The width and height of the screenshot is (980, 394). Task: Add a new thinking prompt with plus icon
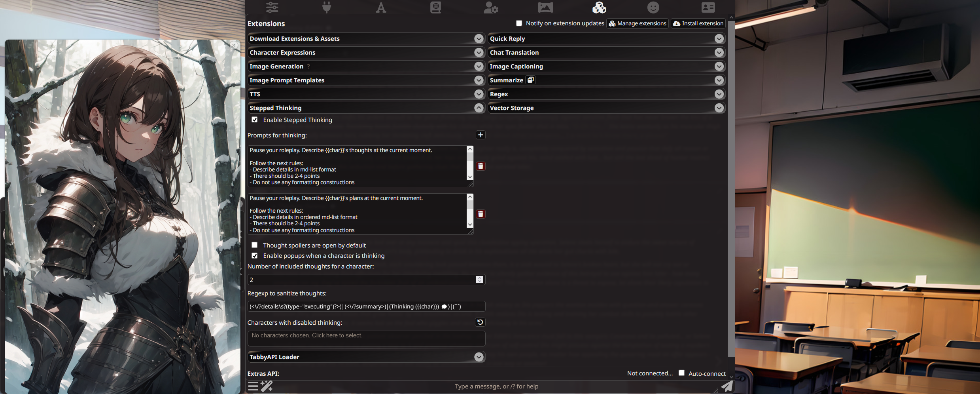[x=481, y=135]
